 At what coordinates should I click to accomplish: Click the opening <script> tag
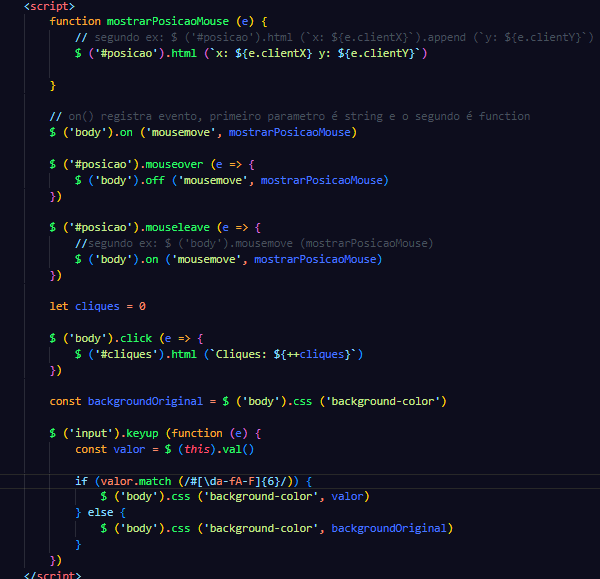[x=49, y=6]
